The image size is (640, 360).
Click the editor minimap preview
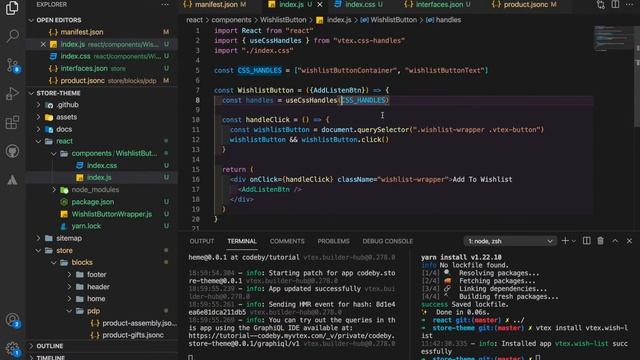(x=613, y=39)
